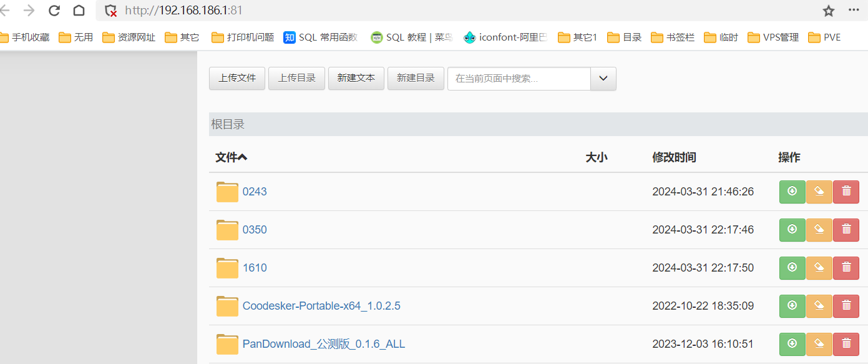Click the browser home icon

tap(79, 11)
